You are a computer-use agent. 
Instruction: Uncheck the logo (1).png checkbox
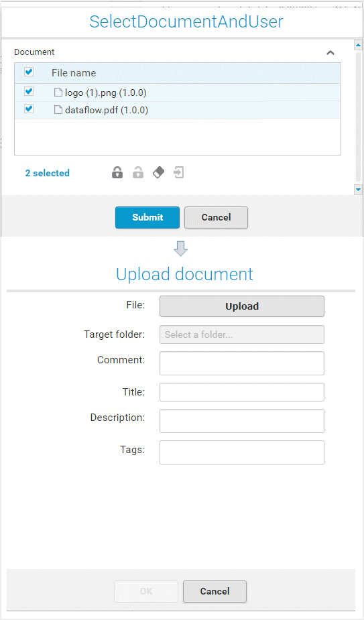pyautogui.click(x=29, y=91)
